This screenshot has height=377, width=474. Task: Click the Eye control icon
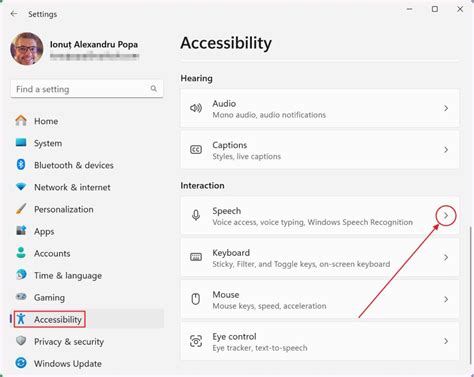[x=196, y=341]
